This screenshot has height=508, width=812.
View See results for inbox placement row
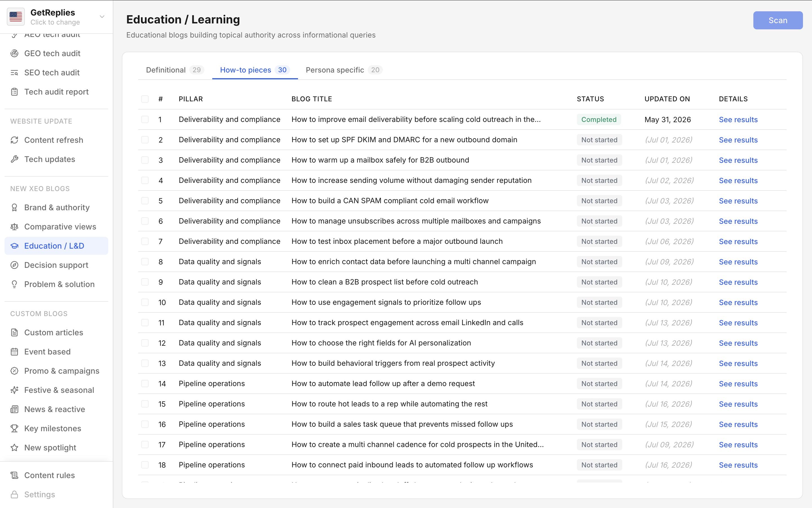738,242
